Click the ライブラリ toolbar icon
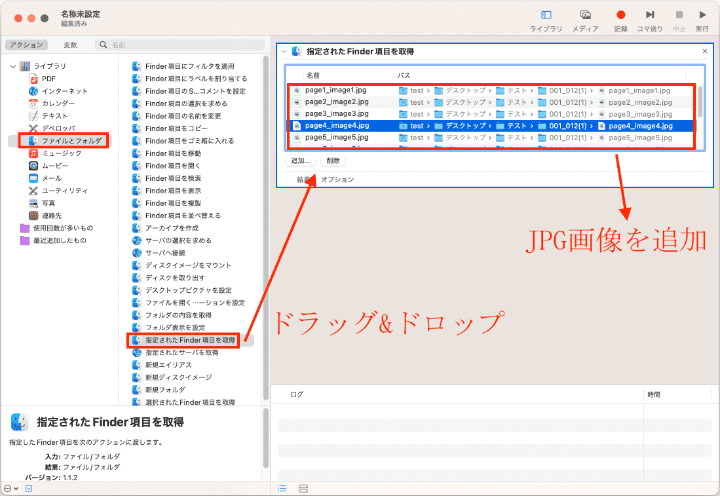Screen dimensions: 720x496 546,16
